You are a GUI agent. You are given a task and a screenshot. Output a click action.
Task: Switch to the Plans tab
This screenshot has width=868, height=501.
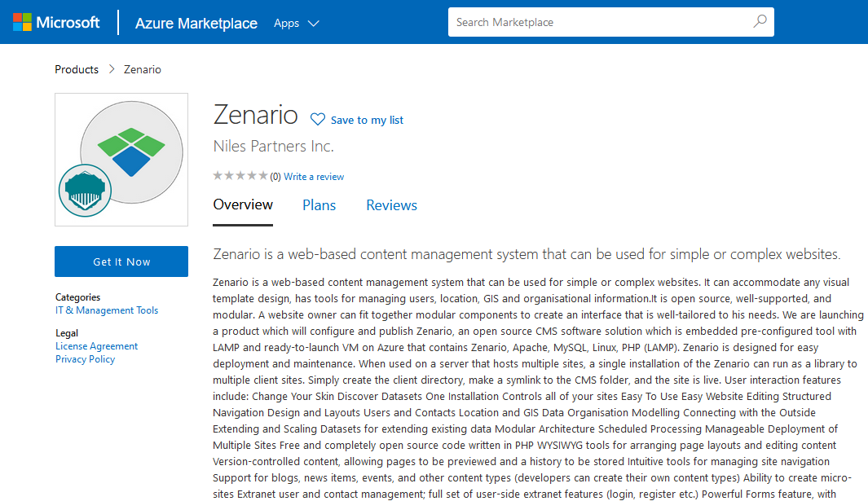pyautogui.click(x=319, y=205)
